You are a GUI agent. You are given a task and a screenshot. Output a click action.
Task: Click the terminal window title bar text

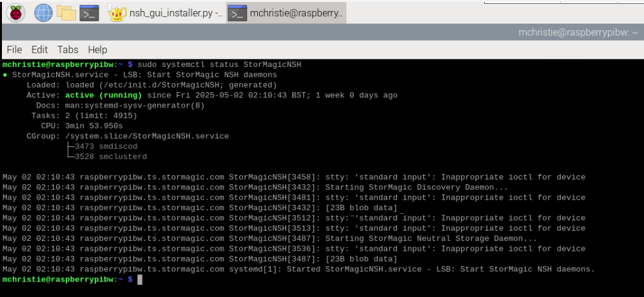(578, 32)
